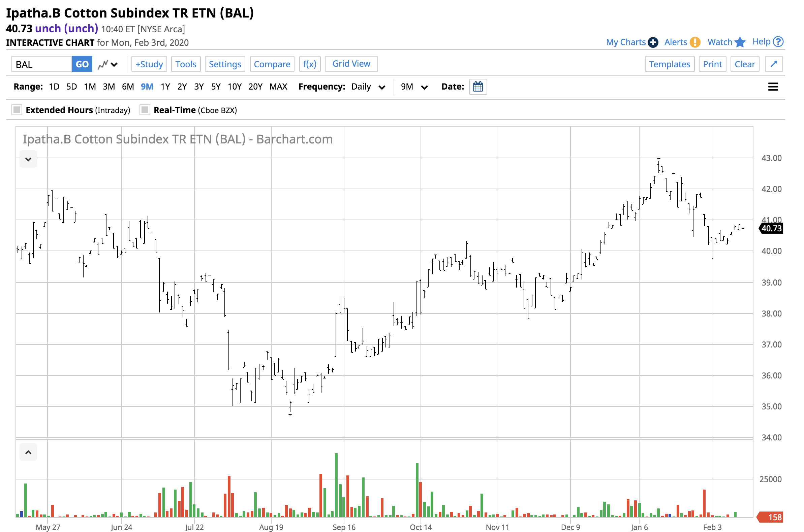This screenshot has width=804, height=532.
Task: Select the 10Y range
Action: [x=234, y=87]
